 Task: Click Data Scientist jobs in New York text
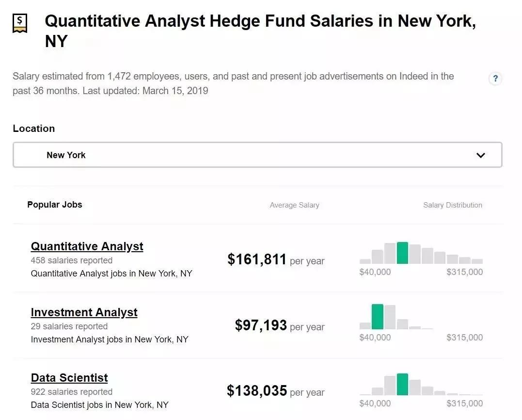coord(100,405)
